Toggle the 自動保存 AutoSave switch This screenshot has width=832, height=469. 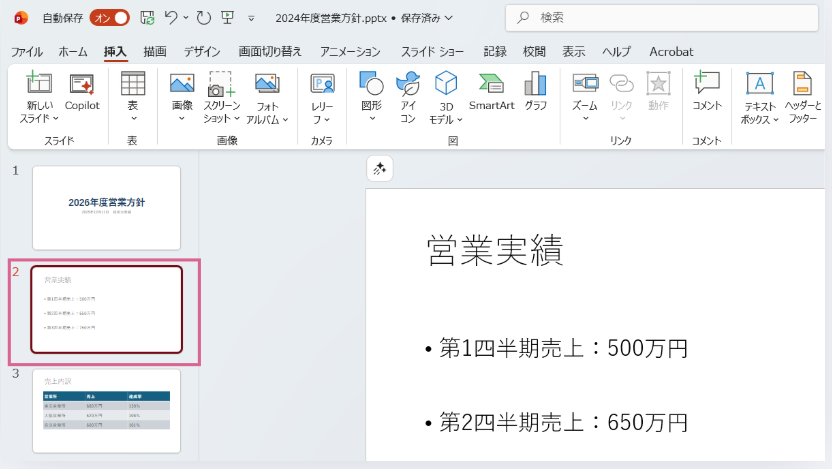point(109,17)
